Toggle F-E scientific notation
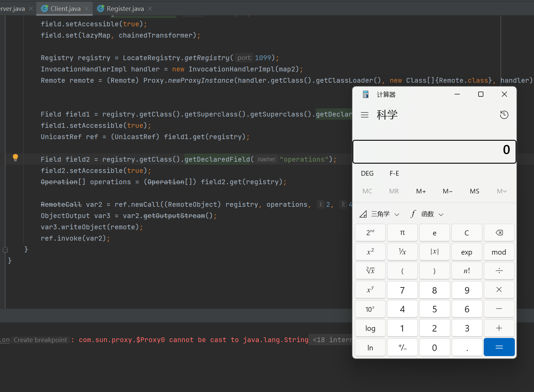 point(394,173)
